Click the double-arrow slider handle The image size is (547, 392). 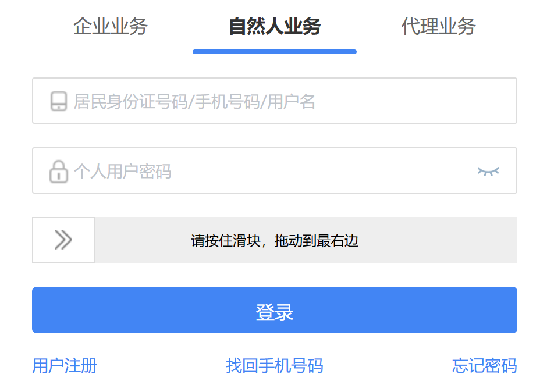click(x=63, y=240)
